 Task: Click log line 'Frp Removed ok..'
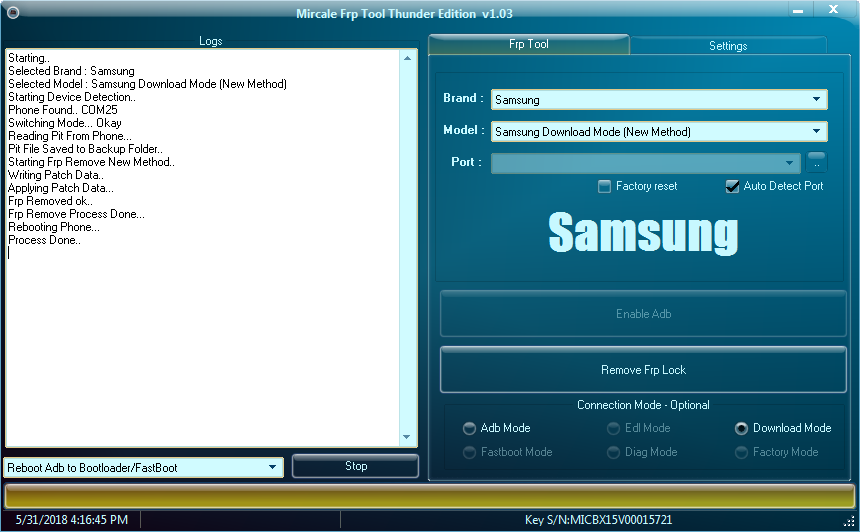coord(50,201)
